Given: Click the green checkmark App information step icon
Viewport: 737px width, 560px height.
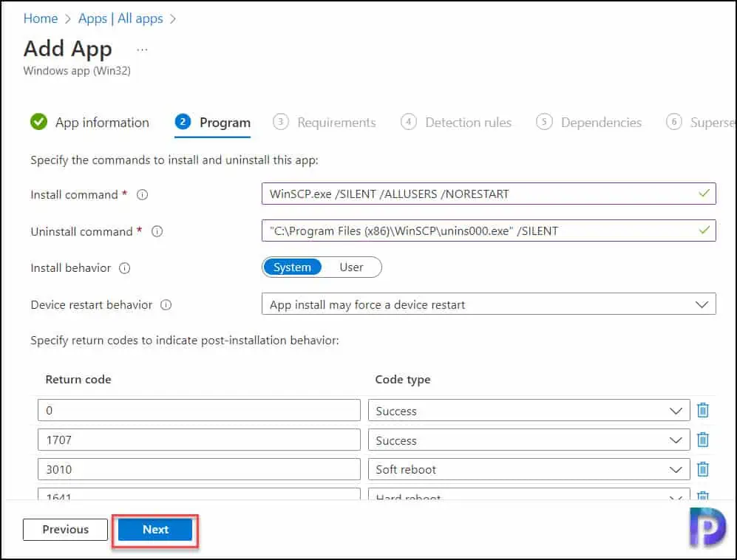Looking at the screenshot, I should pyautogui.click(x=38, y=122).
